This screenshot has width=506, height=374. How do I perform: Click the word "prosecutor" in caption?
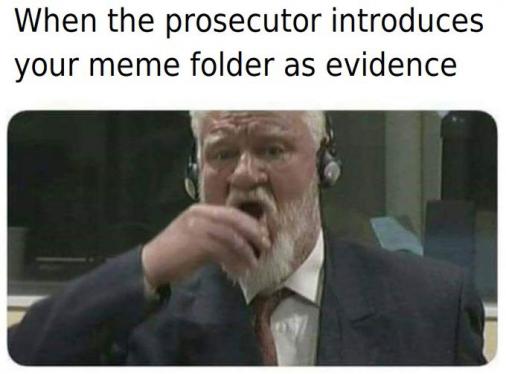point(243,21)
